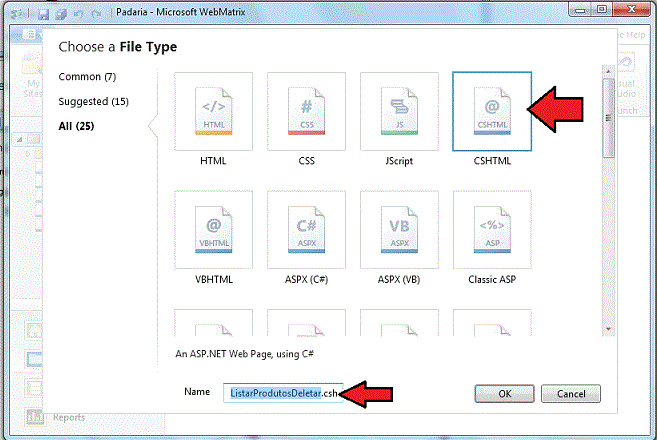
Task: Click the scrollbar down arrow
Action: tap(608, 329)
